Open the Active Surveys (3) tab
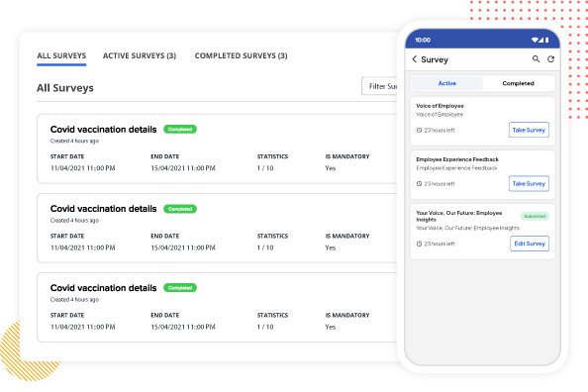The height and width of the screenshot is (392, 588). 140,55
